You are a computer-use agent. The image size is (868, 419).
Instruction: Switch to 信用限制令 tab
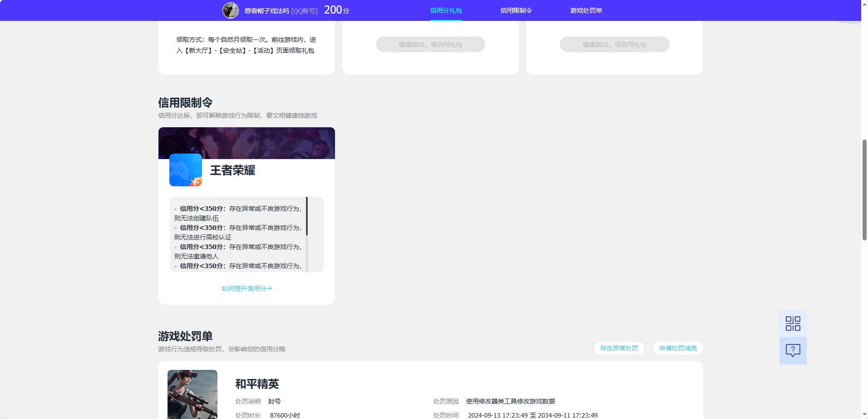pyautogui.click(x=516, y=10)
